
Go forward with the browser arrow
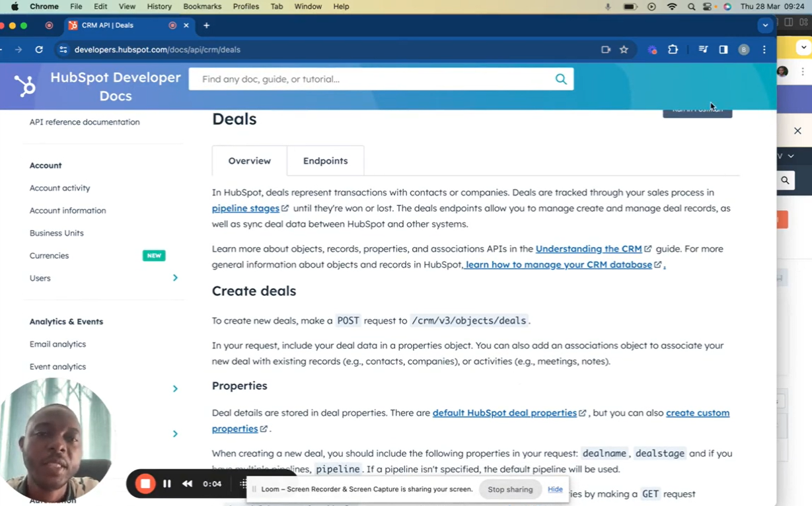(x=18, y=50)
